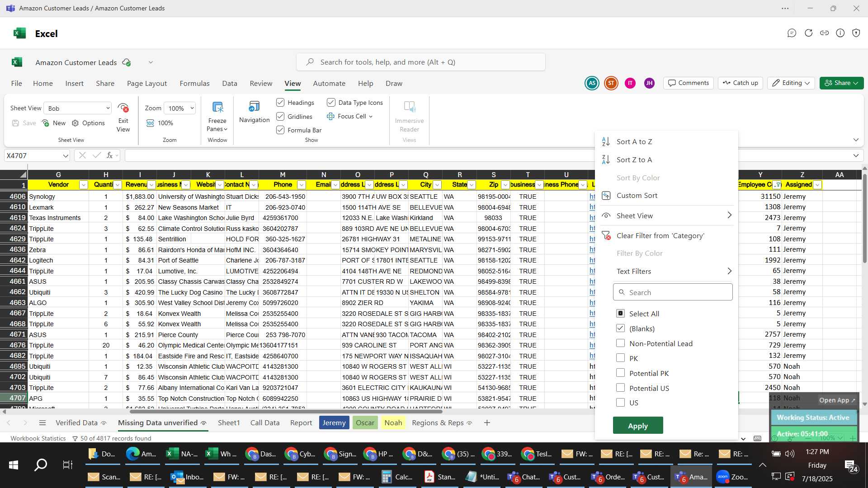Open Windows taskbar search
The width and height of the screenshot is (868, 488).
(41, 465)
